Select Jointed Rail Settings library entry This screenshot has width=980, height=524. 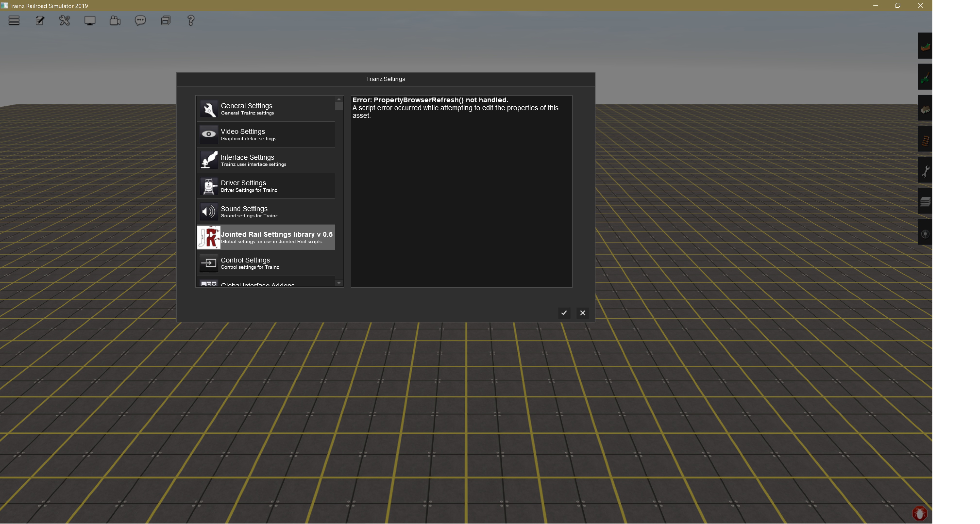(266, 237)
